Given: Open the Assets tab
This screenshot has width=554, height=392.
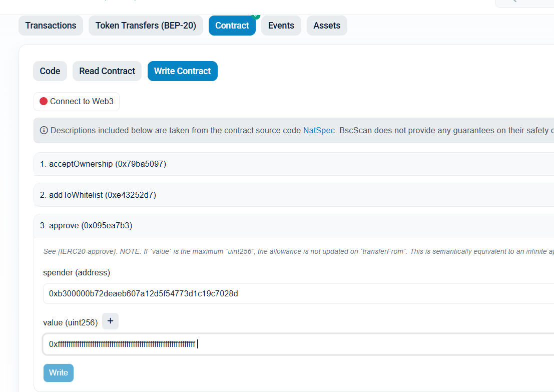Looking at the screenshot, I should (x=327, y=26).
